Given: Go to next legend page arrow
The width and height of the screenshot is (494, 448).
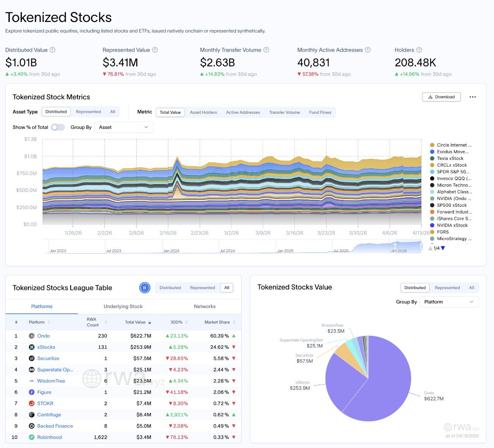Looking at the screenshot, I should [x=443, y=248].
